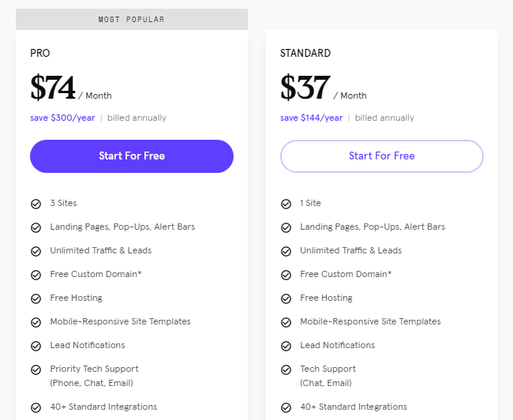
Task: Click Standard plan Free Custom Domain checkmark
Action: tap(286, 275)
